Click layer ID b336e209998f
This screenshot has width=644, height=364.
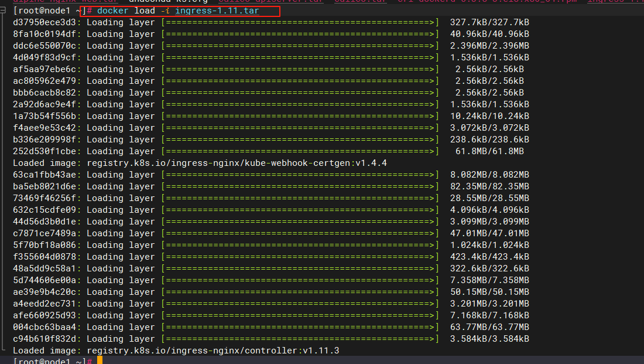click(x=44, y=140)
